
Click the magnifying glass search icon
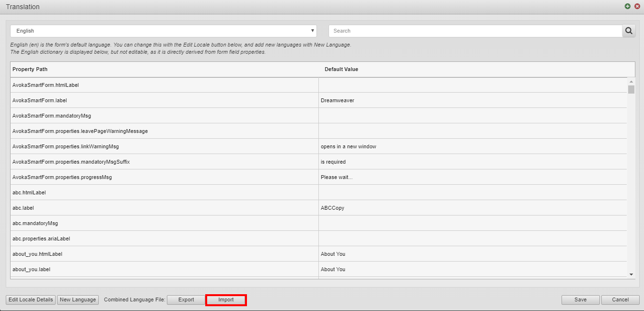point(629,30)
